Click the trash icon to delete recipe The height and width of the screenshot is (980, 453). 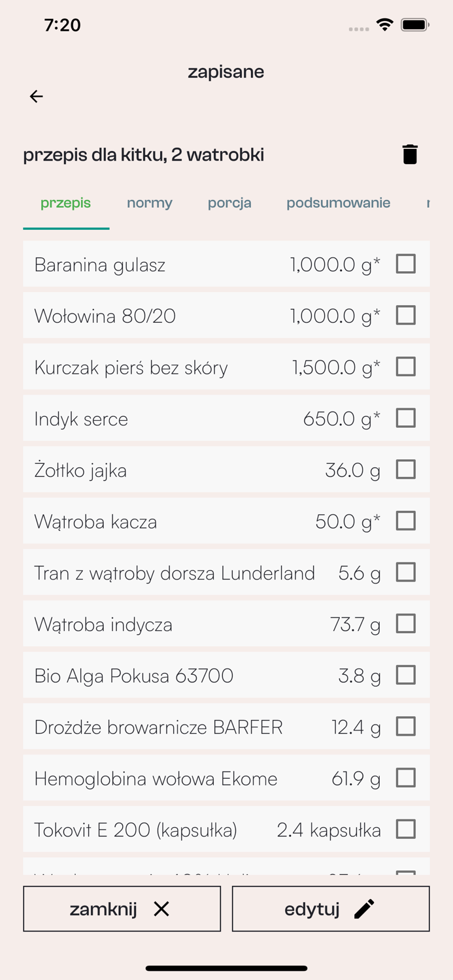click(x=411, y=155)
